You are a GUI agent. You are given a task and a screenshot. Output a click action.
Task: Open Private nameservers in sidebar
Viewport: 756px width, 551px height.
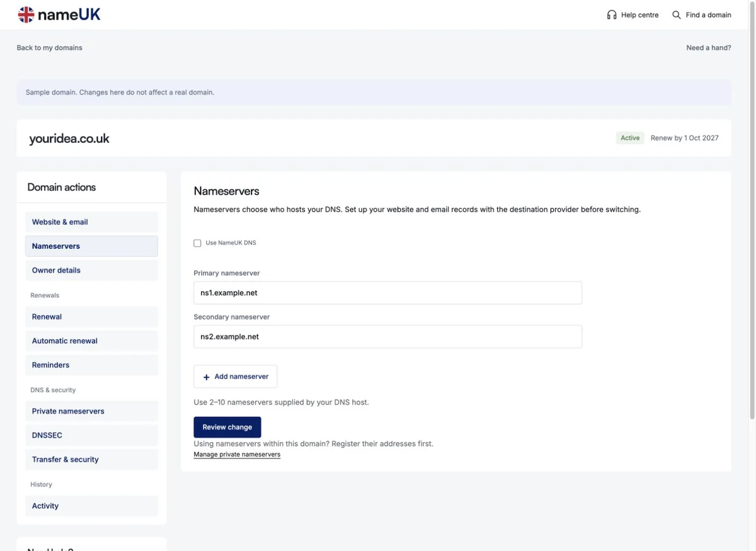91,411
